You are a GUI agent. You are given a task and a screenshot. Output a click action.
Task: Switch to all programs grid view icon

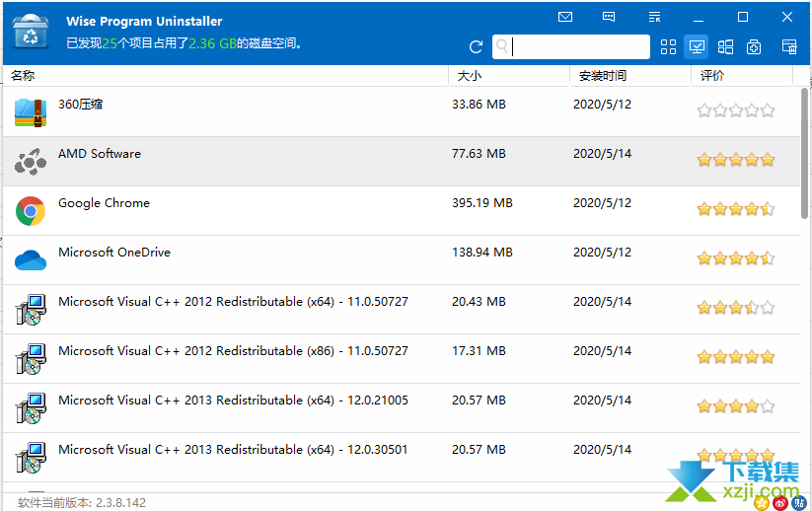(x=668, y=47)
